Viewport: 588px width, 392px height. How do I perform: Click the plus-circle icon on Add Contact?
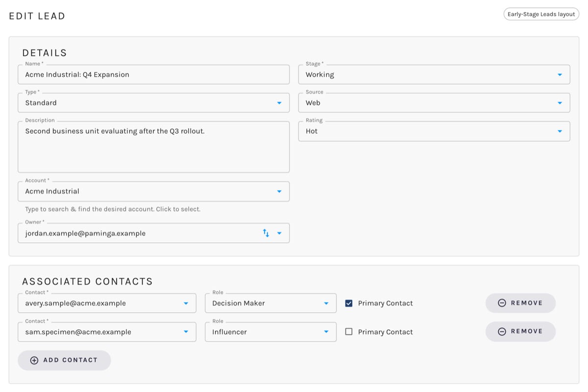[x=34, y=360]
